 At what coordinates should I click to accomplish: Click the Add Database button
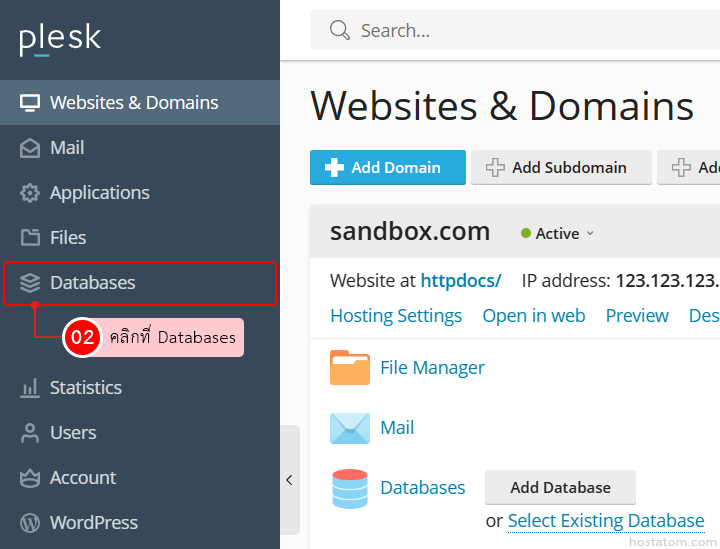(x=560, y=488)
